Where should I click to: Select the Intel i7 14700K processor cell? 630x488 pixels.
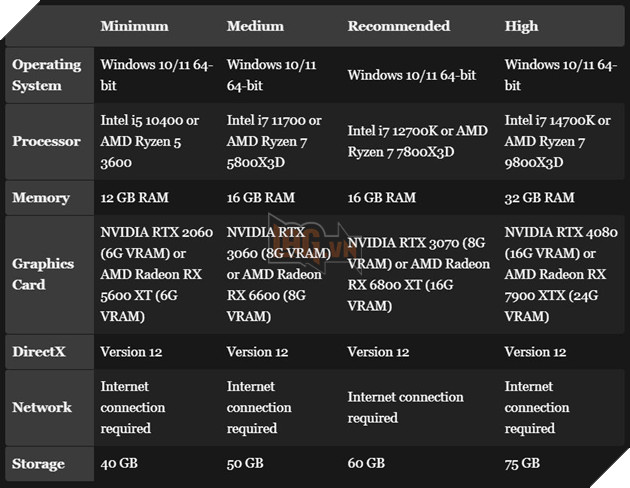coord(558,141)
